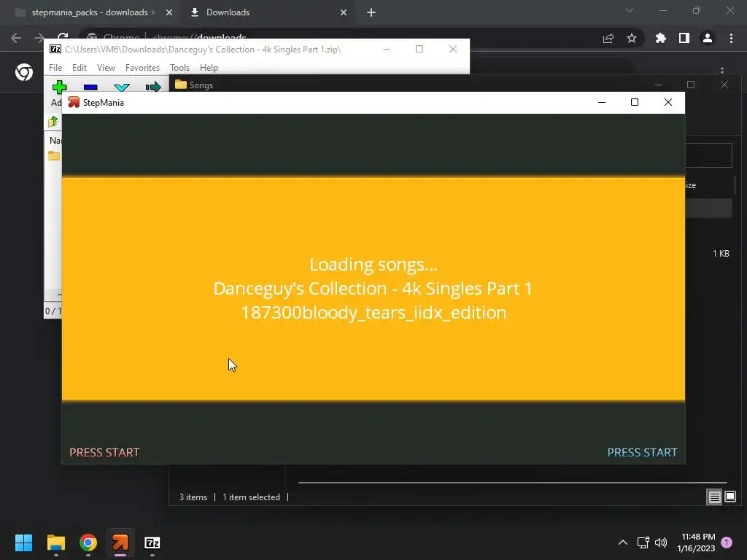Click 7-Zip taskbar icon

pos(152,542)
